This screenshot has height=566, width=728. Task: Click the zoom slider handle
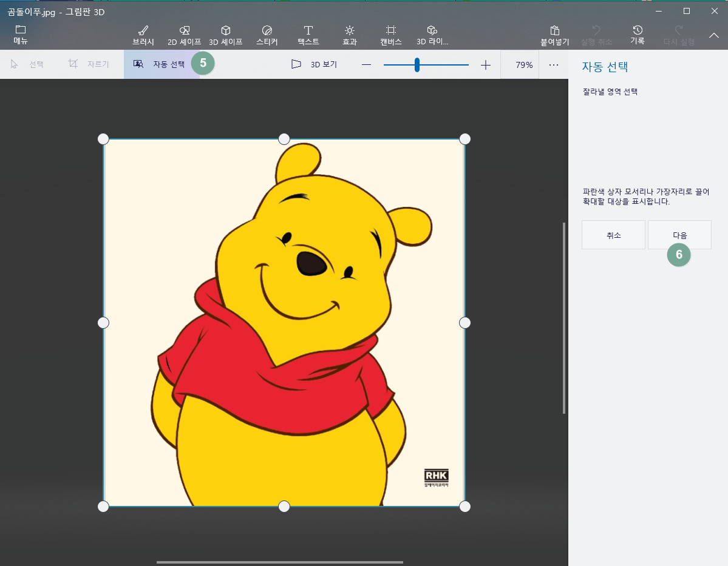pos(417,64)
